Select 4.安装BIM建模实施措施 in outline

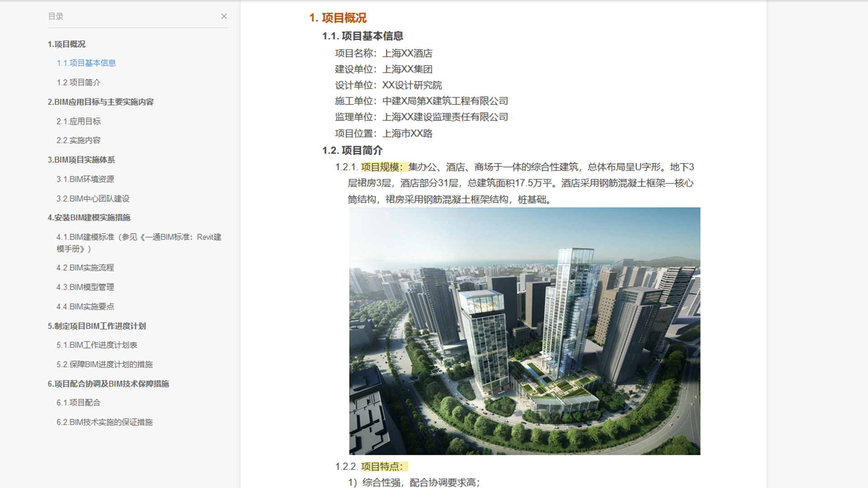[x=89, y=218]
